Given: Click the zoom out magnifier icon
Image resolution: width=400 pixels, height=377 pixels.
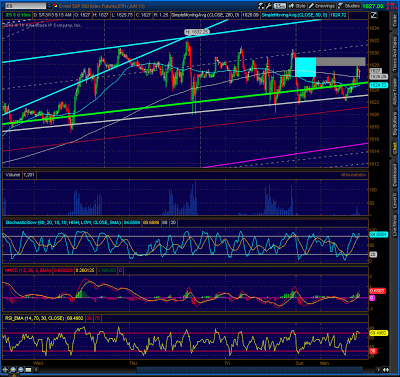Looking at the screenshot, I should pyautogui.click(x=20, y=370).
